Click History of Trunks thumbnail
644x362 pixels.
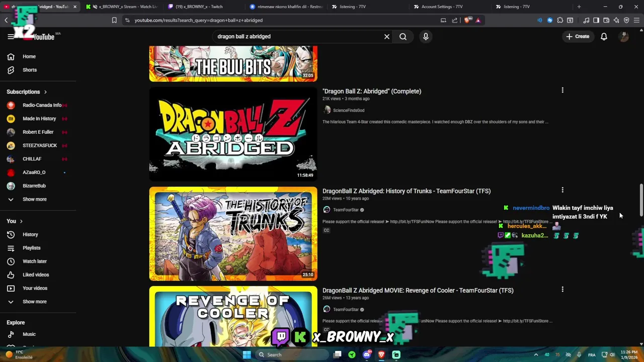(x=233, y=234)
